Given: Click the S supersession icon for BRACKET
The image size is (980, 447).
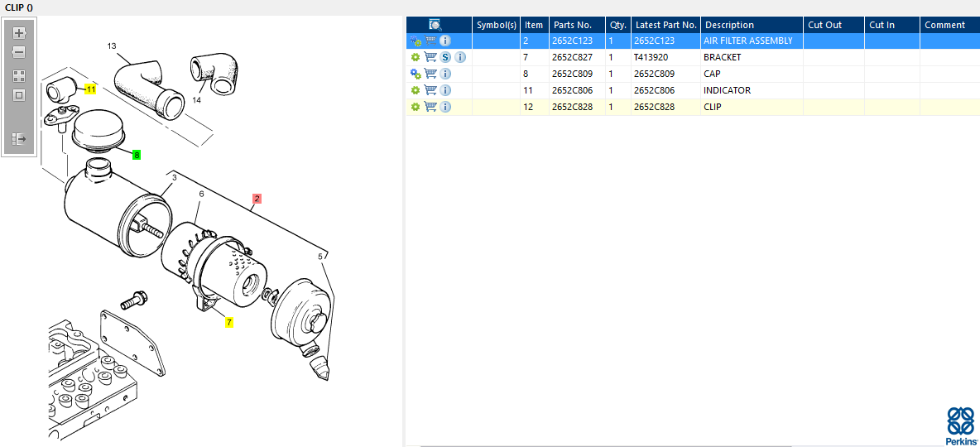Looking at the screenshot, I should pyautogui.click(x=445, y=57).
